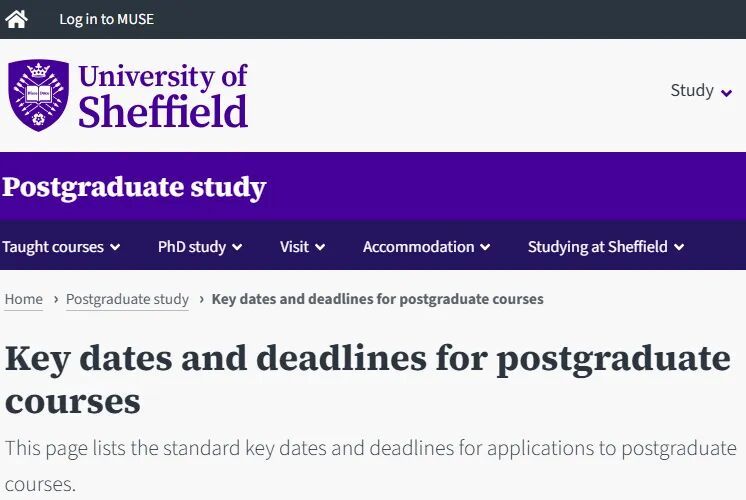The width and height of the screenshot is (746, 500).
Task: Click the home icon in the top bar
Action: coord(17,19)
